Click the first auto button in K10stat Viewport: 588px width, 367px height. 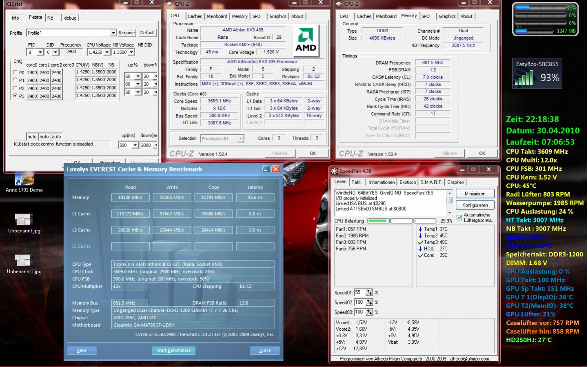[32, 137]
